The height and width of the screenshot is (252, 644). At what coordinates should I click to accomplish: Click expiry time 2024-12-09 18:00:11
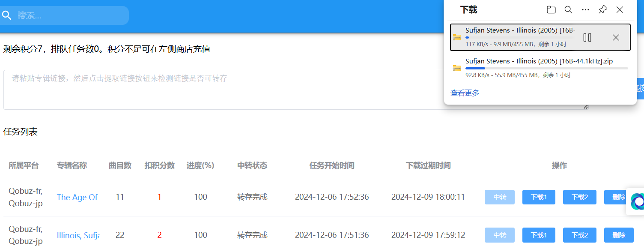tap(428, 197)
